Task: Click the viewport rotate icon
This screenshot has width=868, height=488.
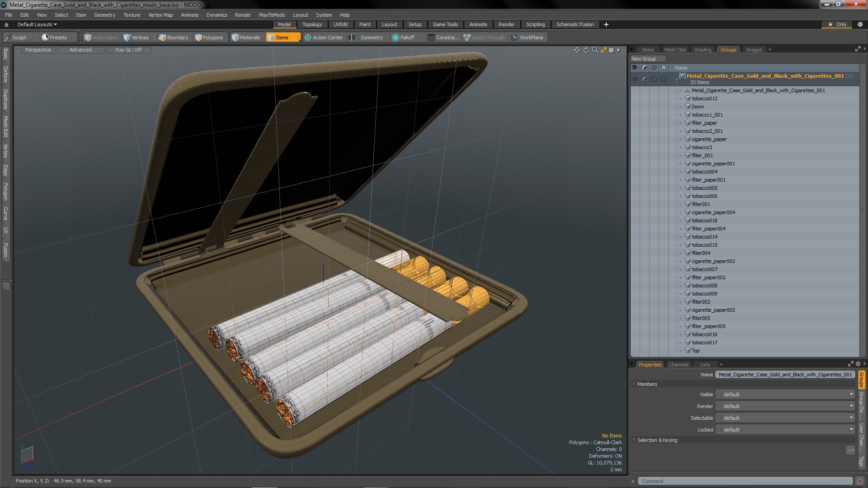Action: (x=586, y=50)
